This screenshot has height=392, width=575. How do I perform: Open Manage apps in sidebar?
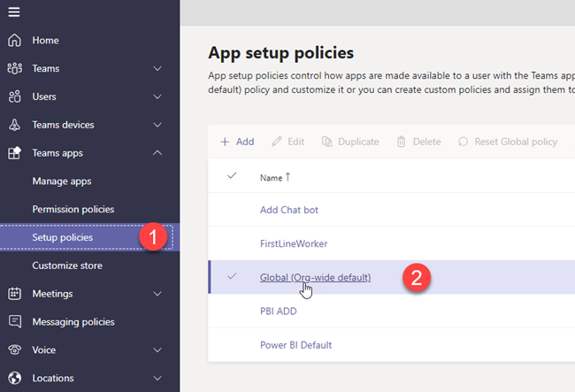tap(62, 181)
